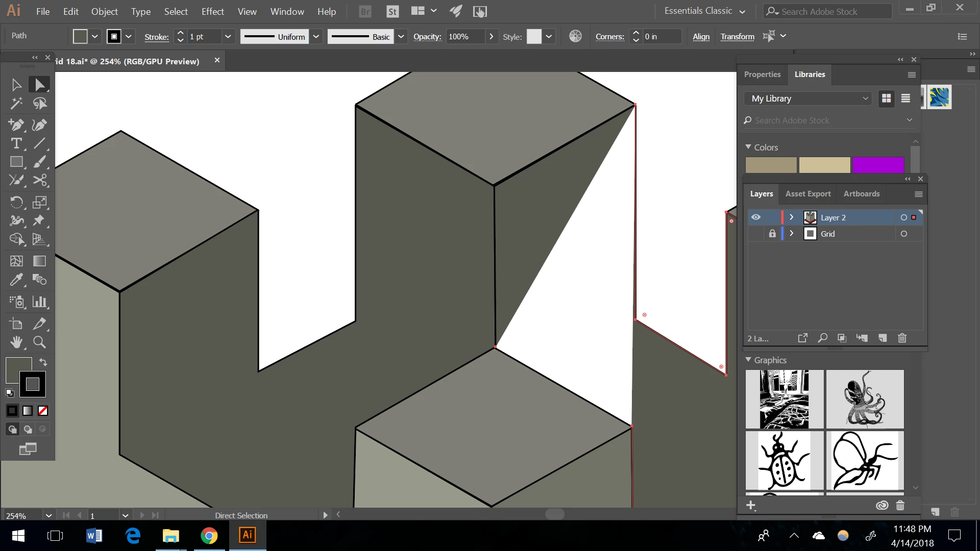This screenshot has height=551, width=980.
Task: Click delete selection trash icon in Layers
Action: [902, 338]
